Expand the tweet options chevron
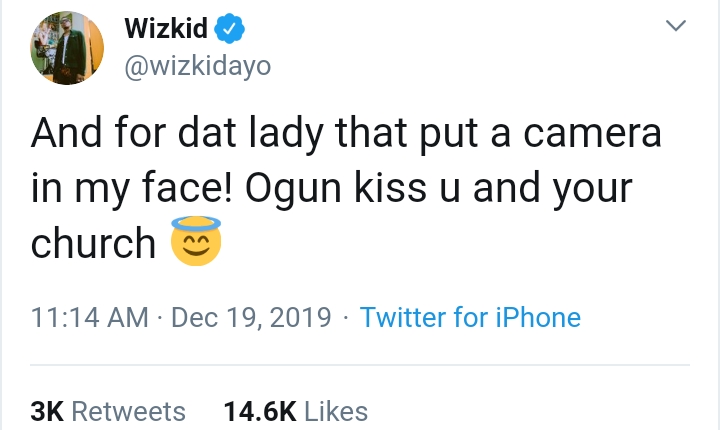 [677, 29]
